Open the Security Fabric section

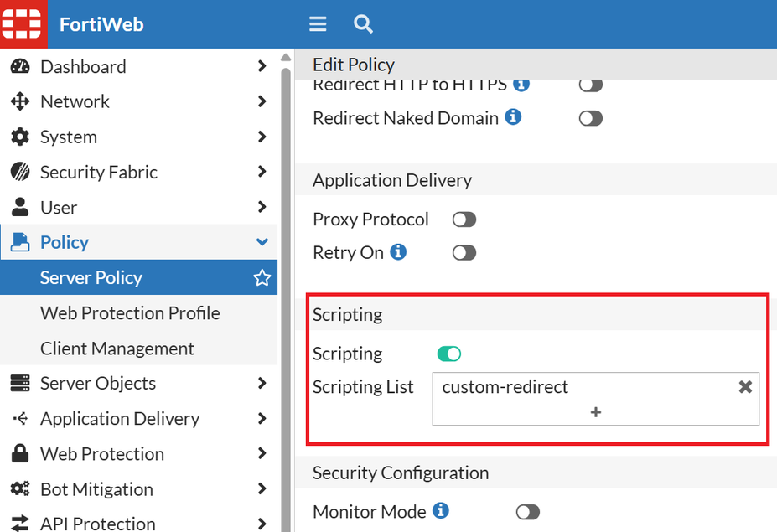99,172
